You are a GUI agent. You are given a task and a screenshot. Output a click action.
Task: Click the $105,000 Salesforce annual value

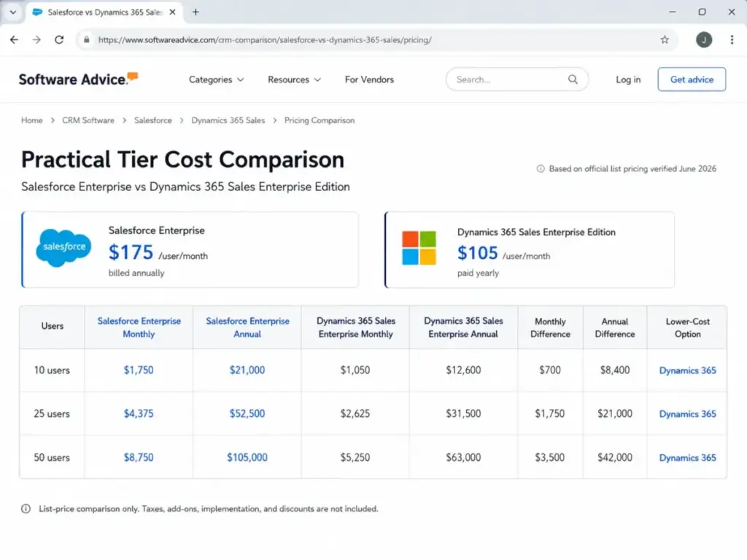click(247, 457)
